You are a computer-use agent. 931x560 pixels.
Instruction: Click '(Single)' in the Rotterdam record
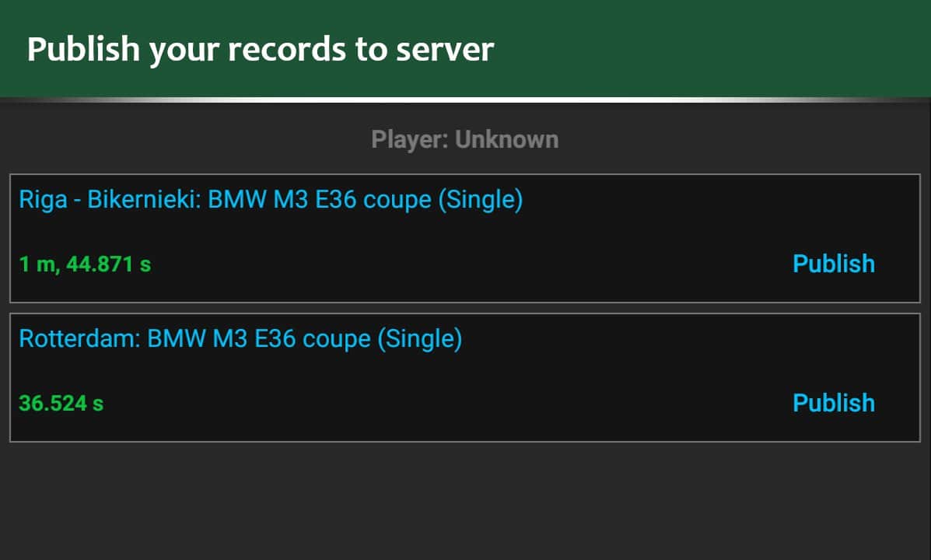(x=419, y=339)
